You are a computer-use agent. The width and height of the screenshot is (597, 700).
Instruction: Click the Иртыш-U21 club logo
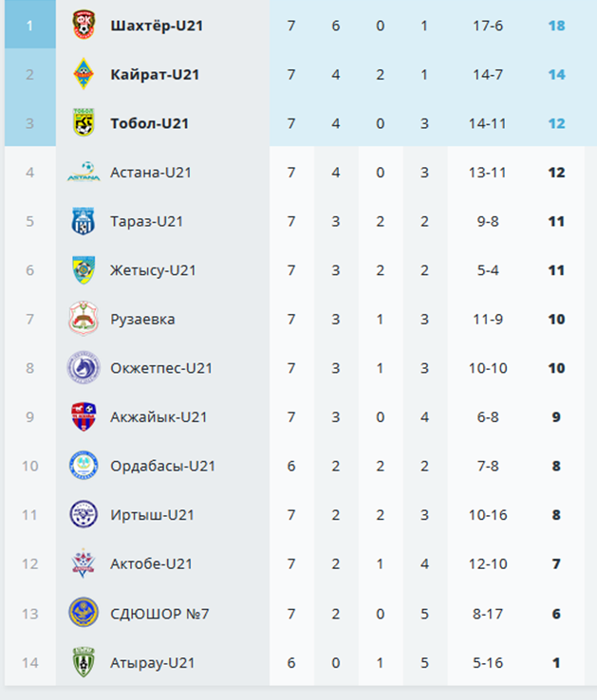(84, 514)
